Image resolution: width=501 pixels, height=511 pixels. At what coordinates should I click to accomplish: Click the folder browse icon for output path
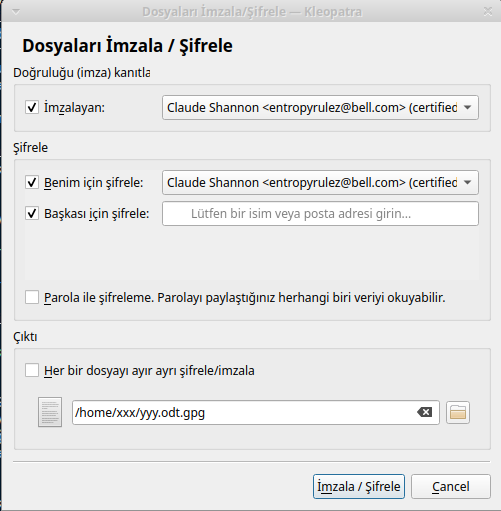pos(458,412)
